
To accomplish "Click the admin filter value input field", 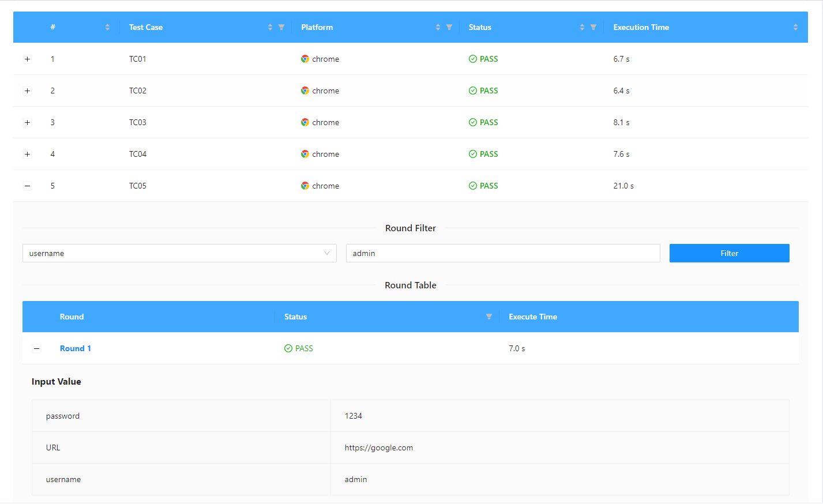I will pos(503,253).
